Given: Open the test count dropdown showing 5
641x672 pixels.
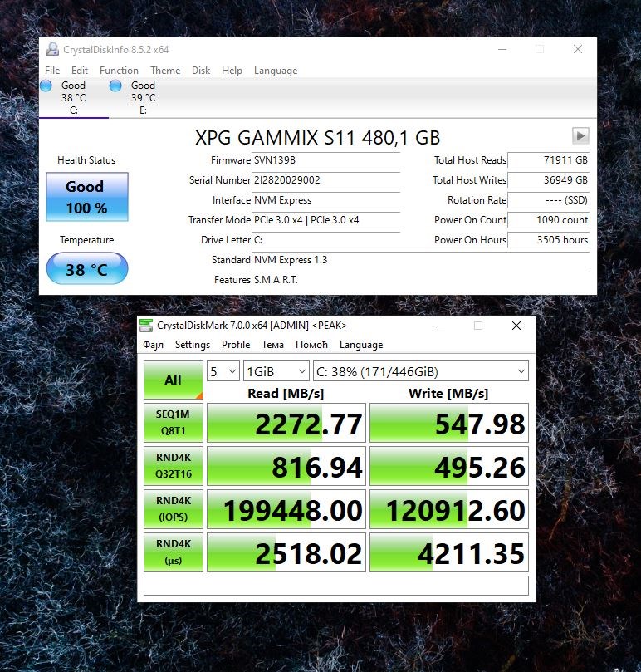Looking at the screenshot, I should pos(223,371).
